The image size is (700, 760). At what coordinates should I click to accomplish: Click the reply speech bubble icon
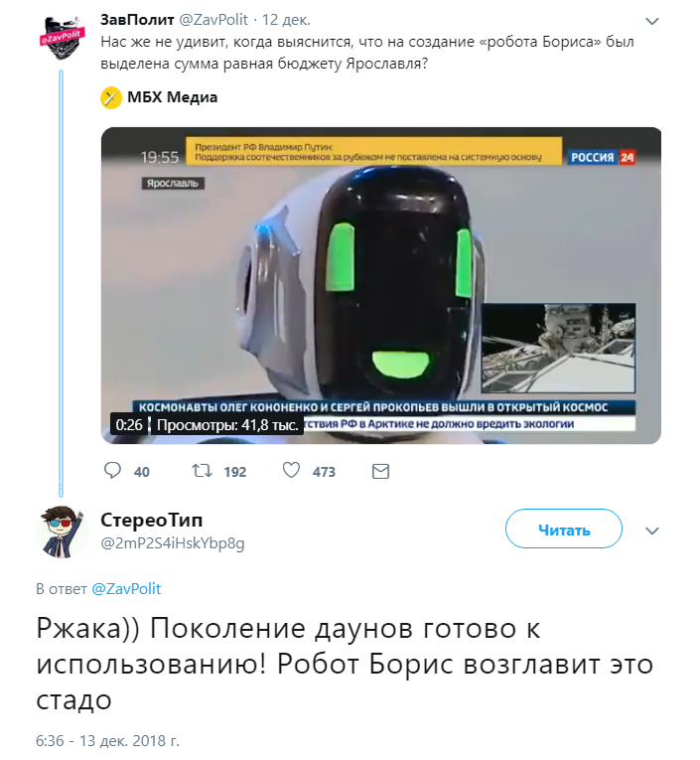point(112,471)
